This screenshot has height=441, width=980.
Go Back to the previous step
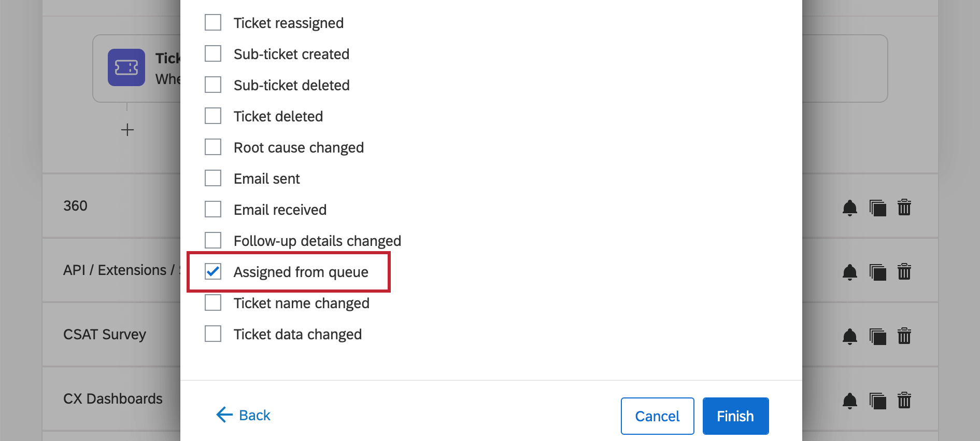(243, 415)
